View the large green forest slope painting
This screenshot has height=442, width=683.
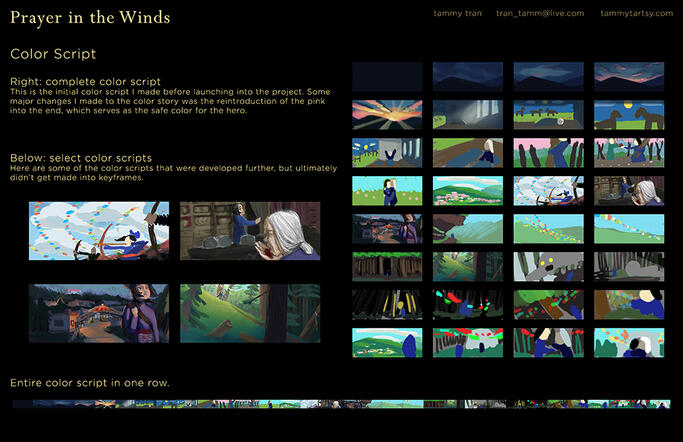249,313
